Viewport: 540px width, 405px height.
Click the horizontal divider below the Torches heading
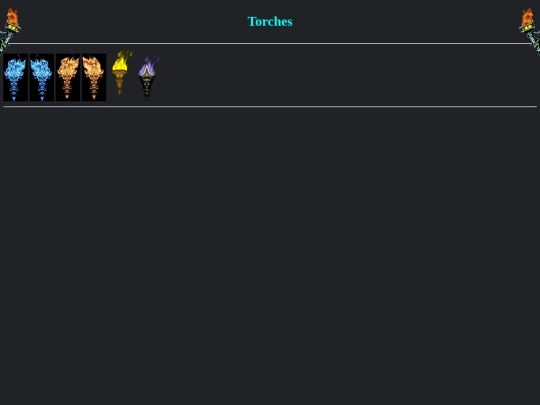tap(270, 44)
